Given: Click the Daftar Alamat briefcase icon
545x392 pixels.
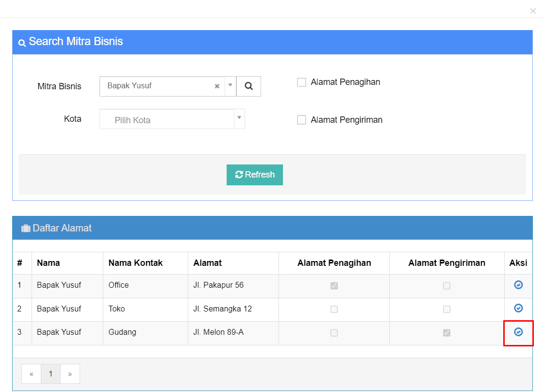Looking at the screenshot, I should point(26,229).
